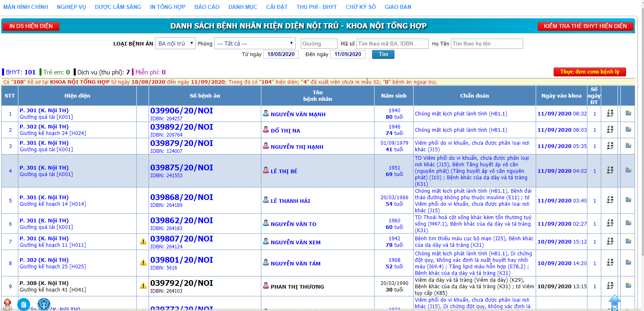The height and width of the screenshot is (311, 644).
Task: Expand the Phòng room filter dropdown
Action: [x=255, y=43]
